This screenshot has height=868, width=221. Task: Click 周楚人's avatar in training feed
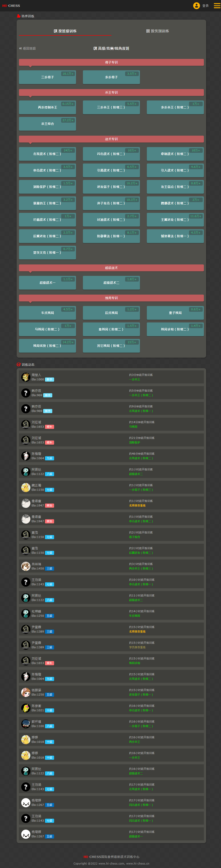click(26, 377)
